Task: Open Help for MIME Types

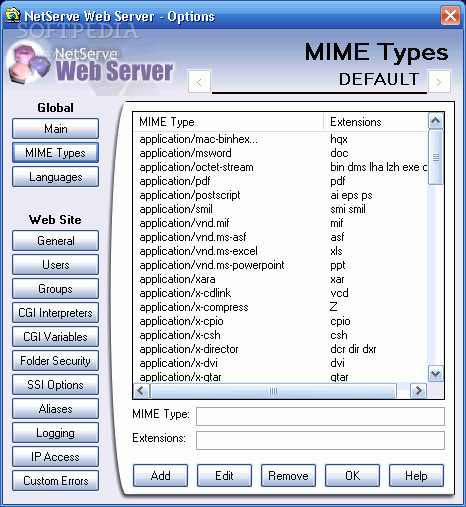Action: click(x=416, y=476)
